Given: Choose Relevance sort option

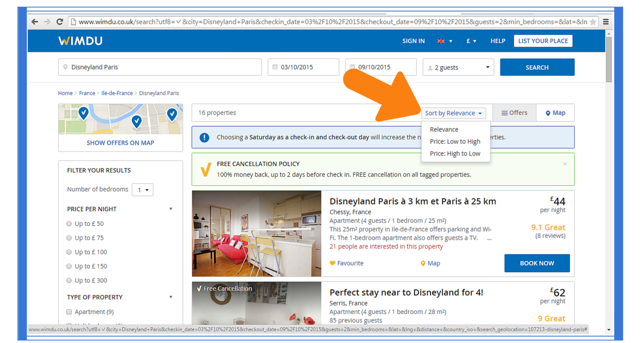Looking at the screenshot, I should click(x=444, y=129).
